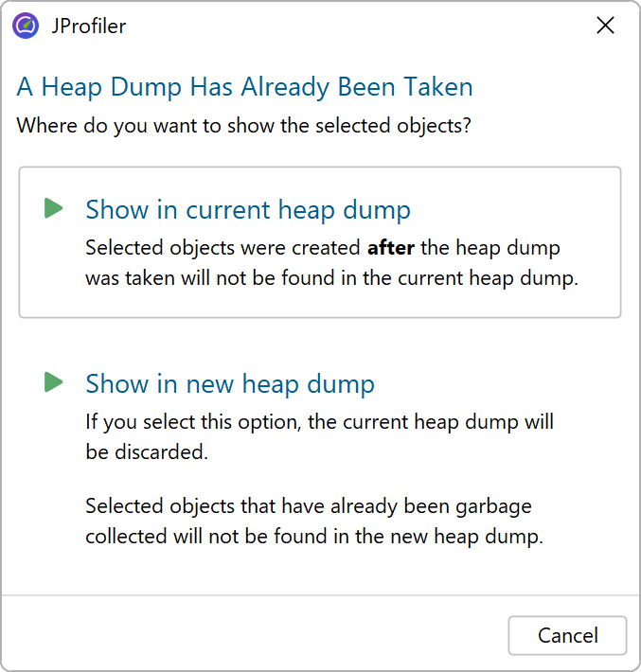
Task: Click the "JProfiler" title bar text
Action: tap(89, 26)
